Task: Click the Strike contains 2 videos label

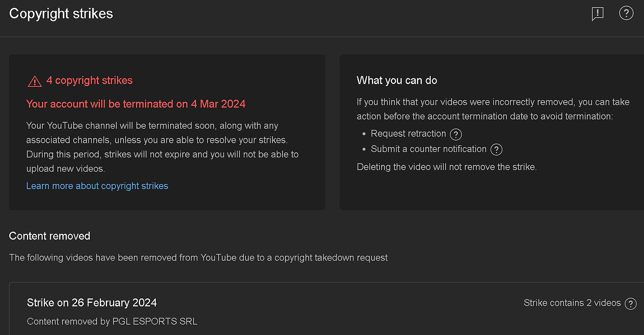Action: [572, 303]
